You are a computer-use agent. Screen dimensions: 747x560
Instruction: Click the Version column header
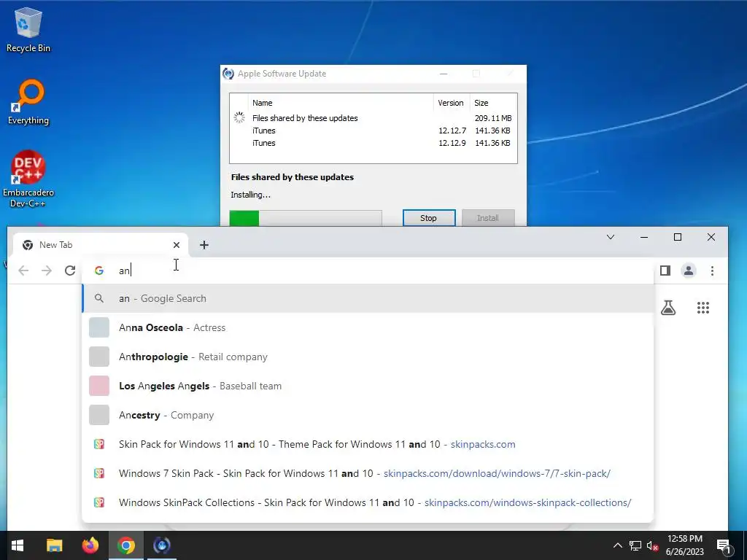point(451,103)
